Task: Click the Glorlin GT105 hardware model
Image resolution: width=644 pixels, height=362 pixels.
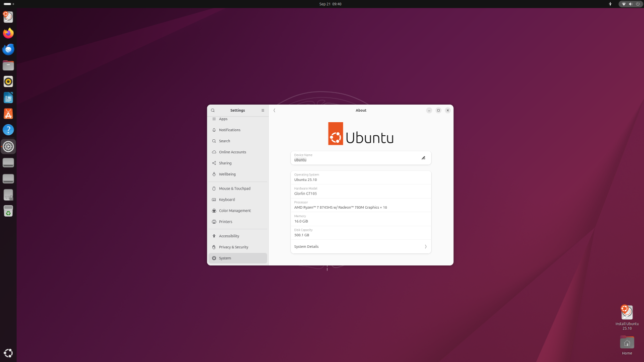Action: (305, 194)
